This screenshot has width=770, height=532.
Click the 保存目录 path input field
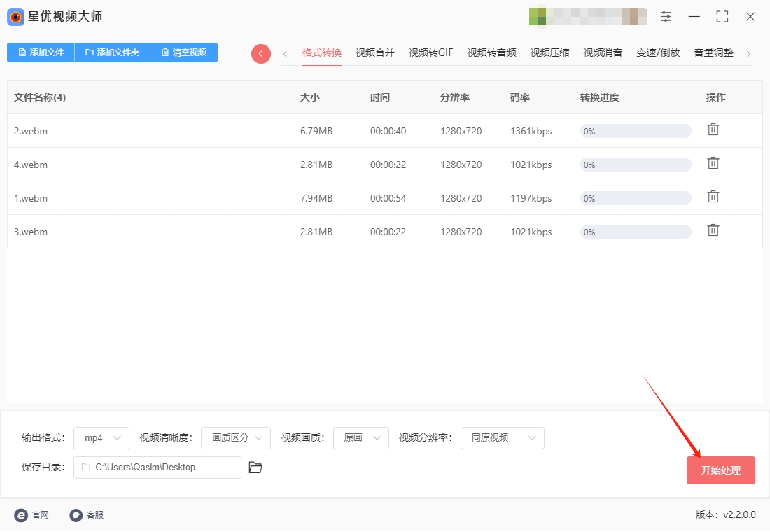tap(157, 468)
